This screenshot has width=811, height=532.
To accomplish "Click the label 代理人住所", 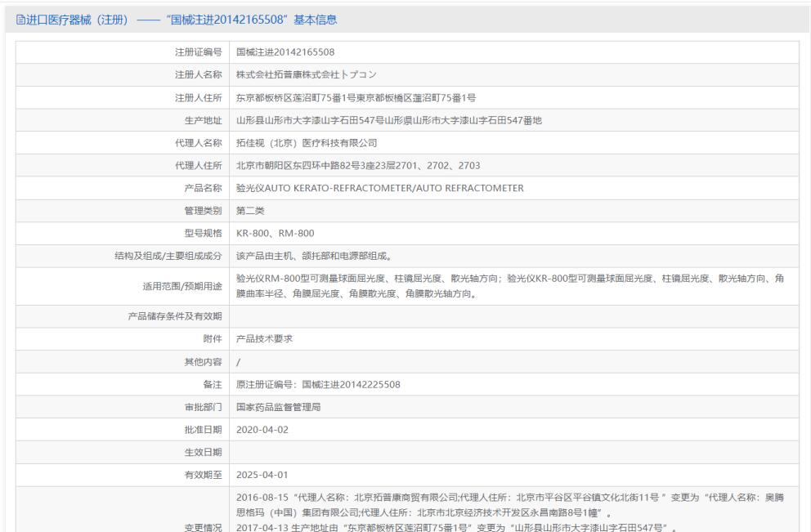I will pyautogui.click(x=198, y=165).
